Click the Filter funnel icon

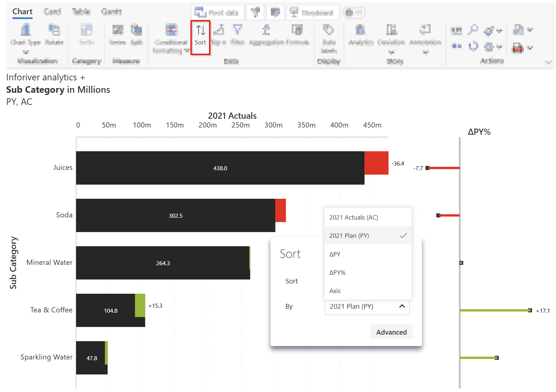click(238, 30)
